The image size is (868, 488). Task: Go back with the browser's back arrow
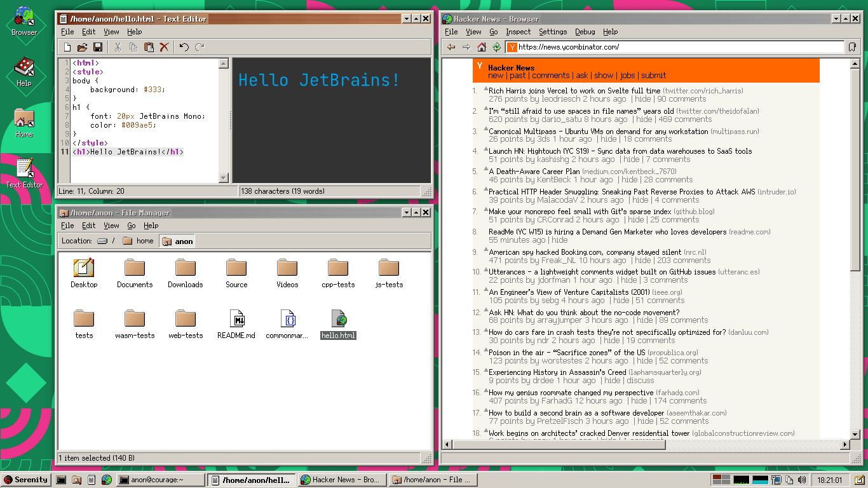[x=451, y=47]
